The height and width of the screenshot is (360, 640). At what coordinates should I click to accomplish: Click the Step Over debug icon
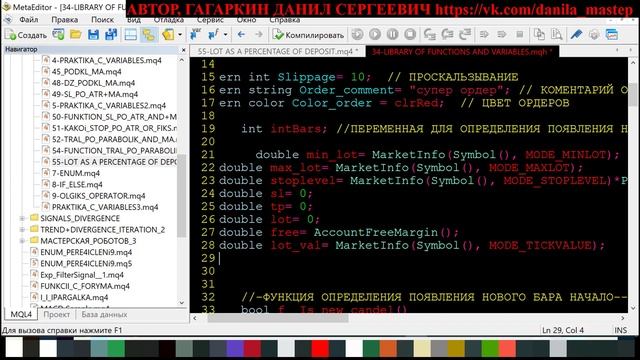[x=447, y=35]
